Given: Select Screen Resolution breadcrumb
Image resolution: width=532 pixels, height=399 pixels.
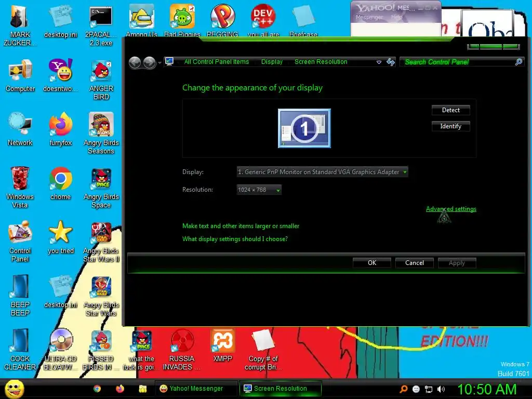Looking at the screenshot, I should pyautogui.click(x=321, y=62).
